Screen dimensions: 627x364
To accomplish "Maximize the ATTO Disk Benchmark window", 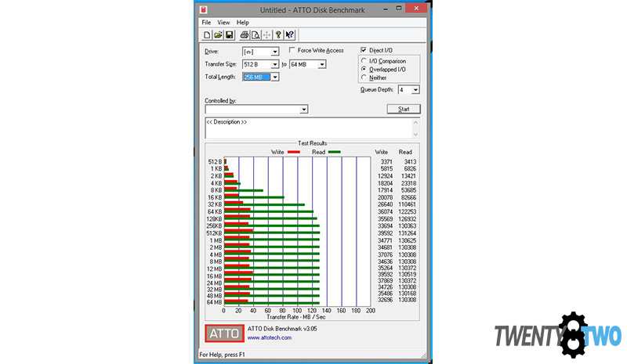I will pyautogui.click(x=399, y=9).
